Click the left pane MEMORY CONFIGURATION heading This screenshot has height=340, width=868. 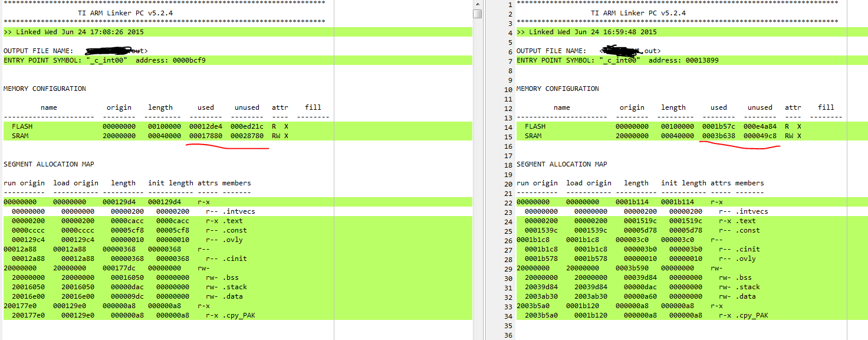(x=45, y=89)
